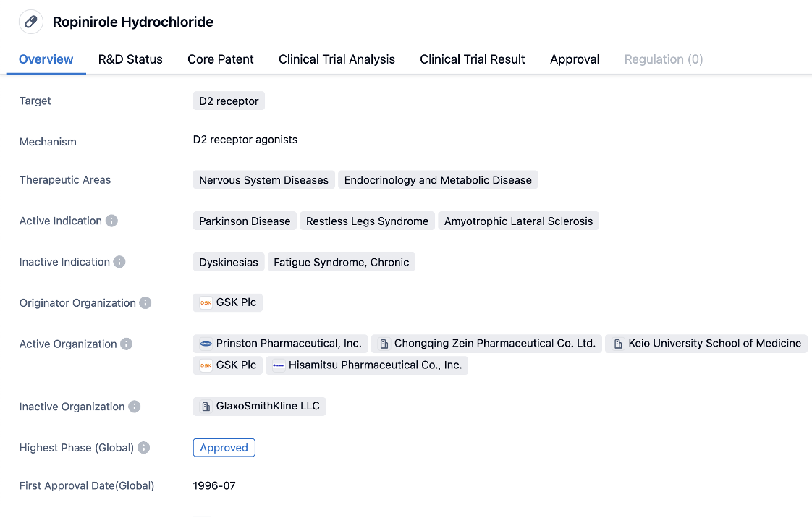The width and height of the screenshot is (812, 518).
Task: Select the Approval tab
Action: pos(575,59)
